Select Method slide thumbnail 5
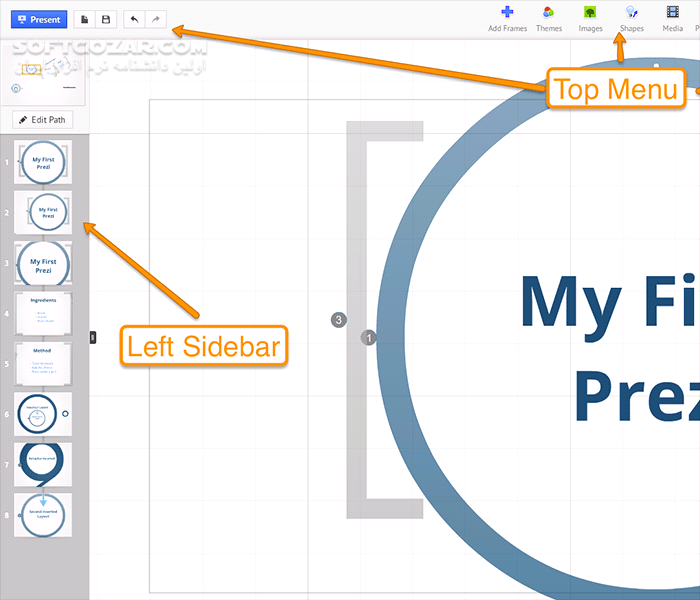Screen dimensions: 700x600 pyautogui.click(x=43, y=364)
